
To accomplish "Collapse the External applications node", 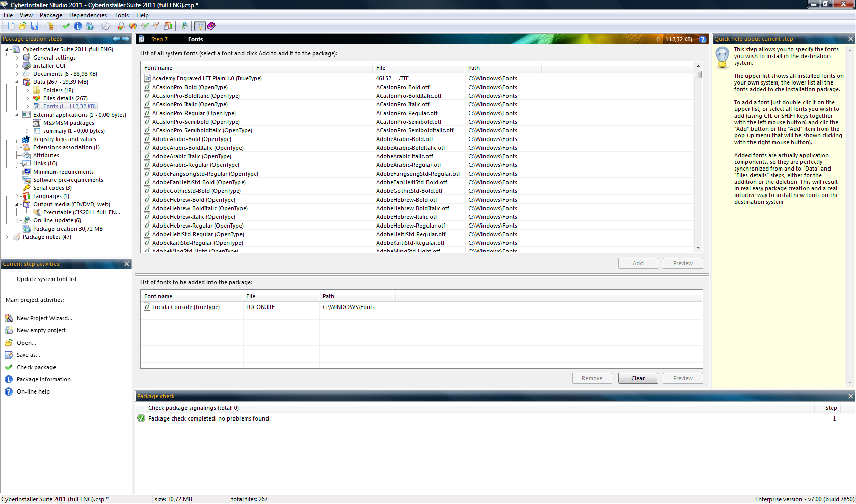I will [x=17, y=115].
